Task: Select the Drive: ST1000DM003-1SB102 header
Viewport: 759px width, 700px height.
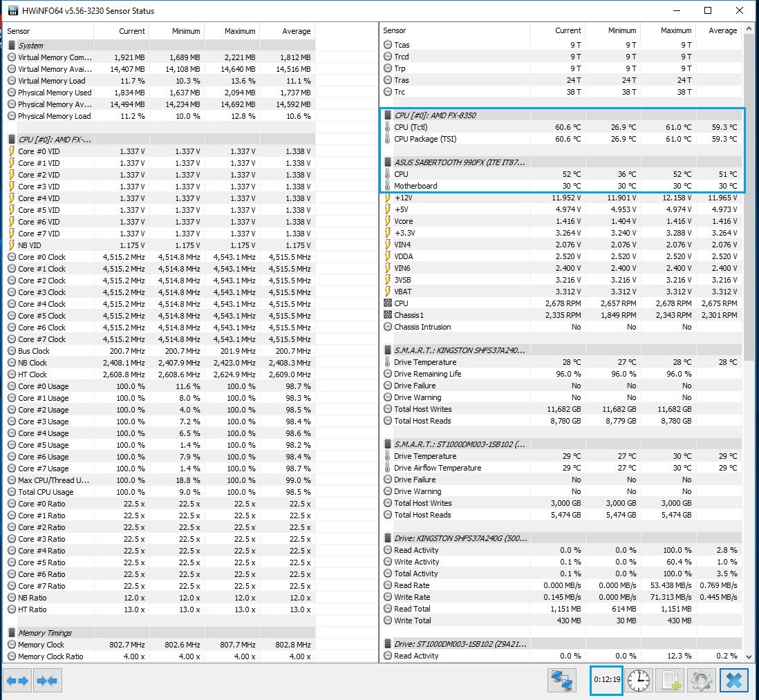Action: pos(562,644)
